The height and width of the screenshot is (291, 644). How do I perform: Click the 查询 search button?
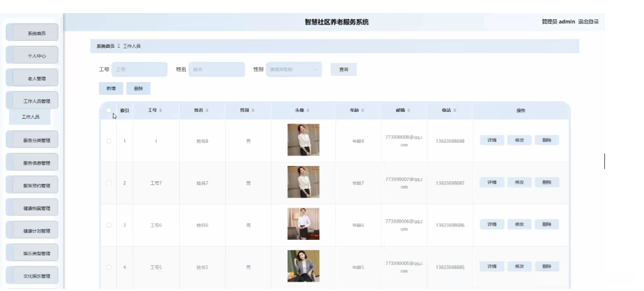tap(344, 70)
